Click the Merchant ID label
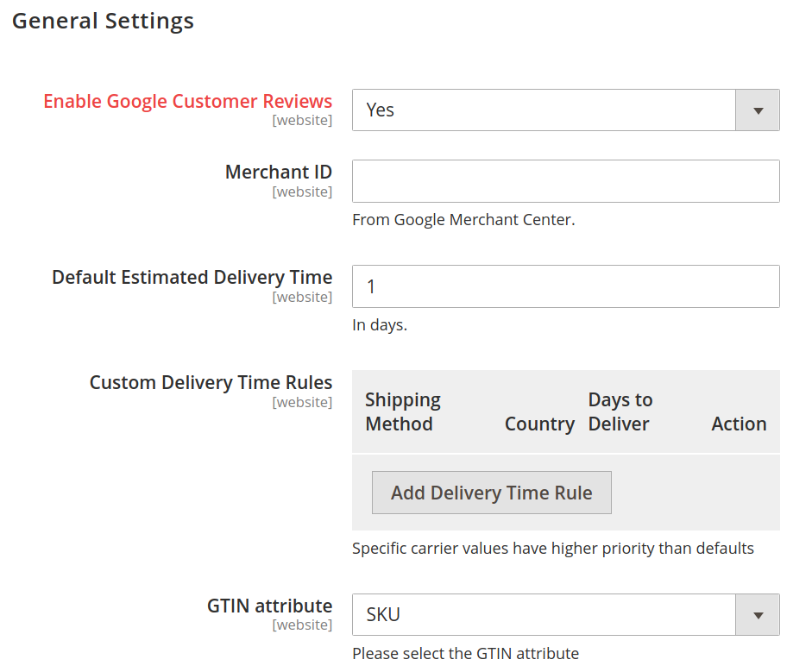812x672 pixels. 279,172
